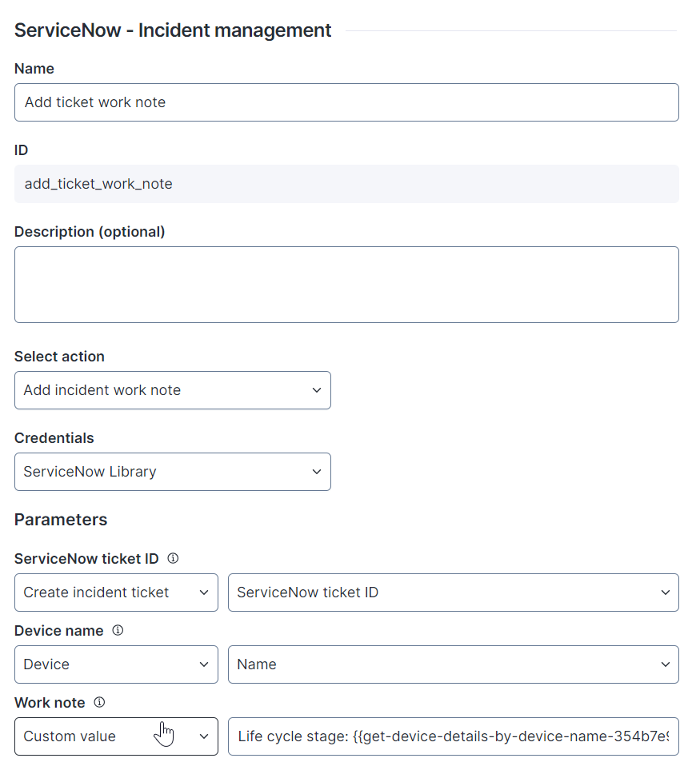Click the Work note info icon

coord(99,702)
